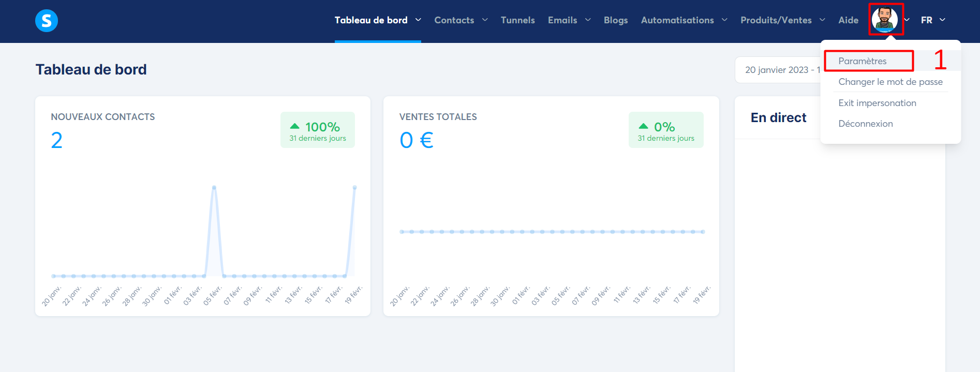The height and width of the screenshot is (372, 980).
Task: Open the user profile avatar menu
Action: tap(884, 19)
